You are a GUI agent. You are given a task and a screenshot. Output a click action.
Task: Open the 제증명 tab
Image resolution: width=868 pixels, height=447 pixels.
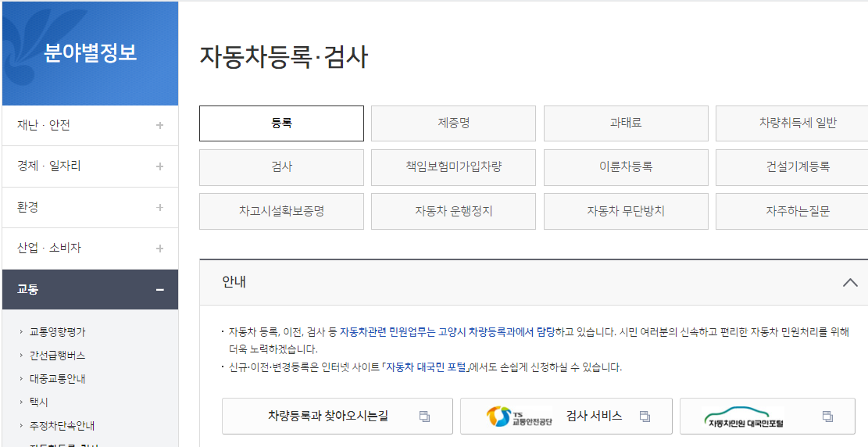click(x=453, y=123)
